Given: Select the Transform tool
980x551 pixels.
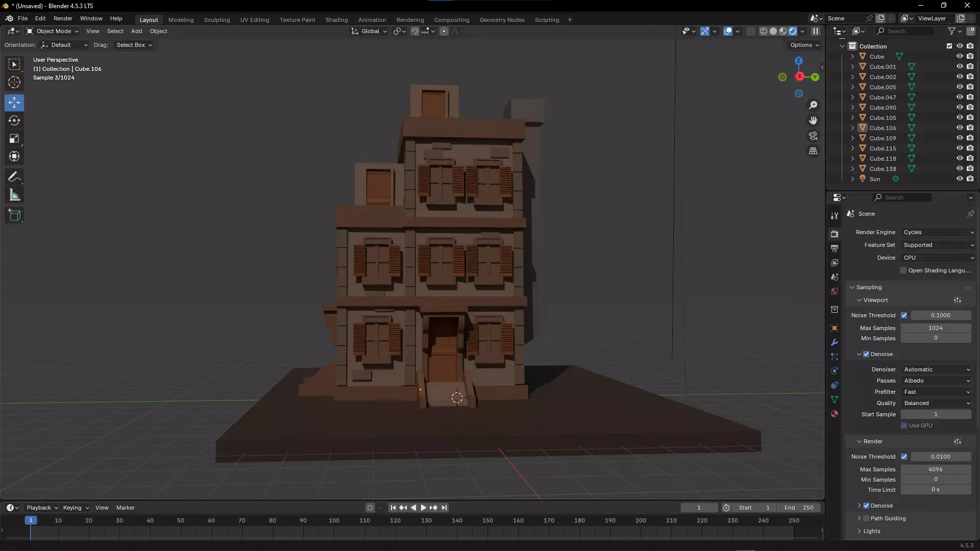Looking at the screenshot, I should coord(14,156).
